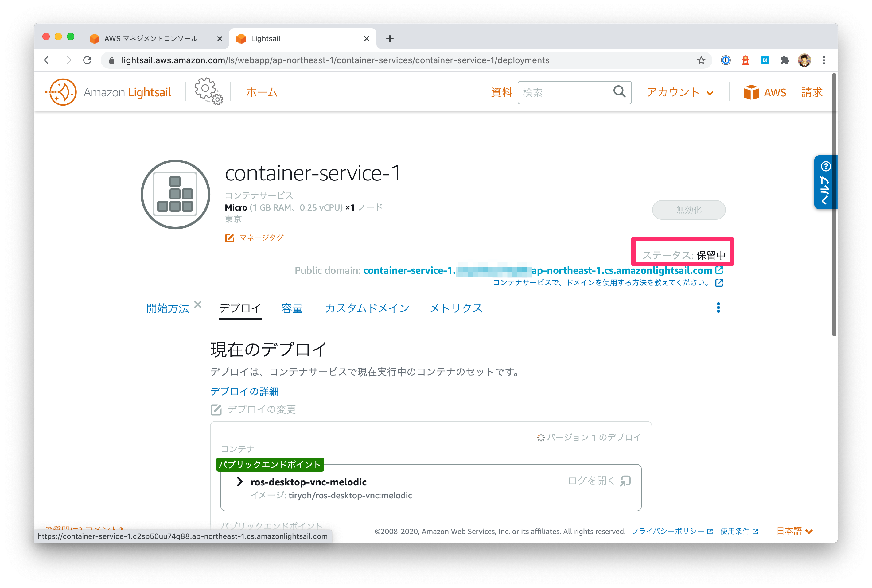Expand the アカウント dropdown
The width and height of the screenshot is (872, 588).
(x=679, y=92)
